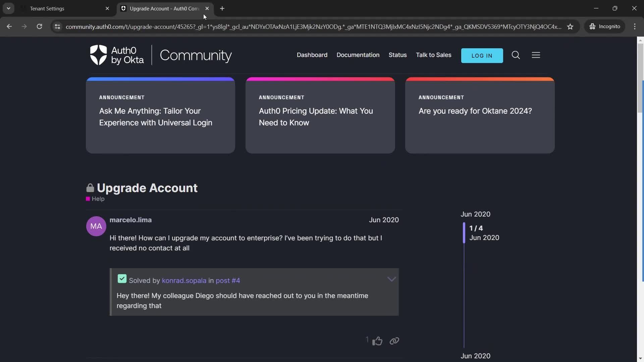Viewport: 644px width, 362px height.
Task: Click the LOG IN button
Action: coord(482,56)
